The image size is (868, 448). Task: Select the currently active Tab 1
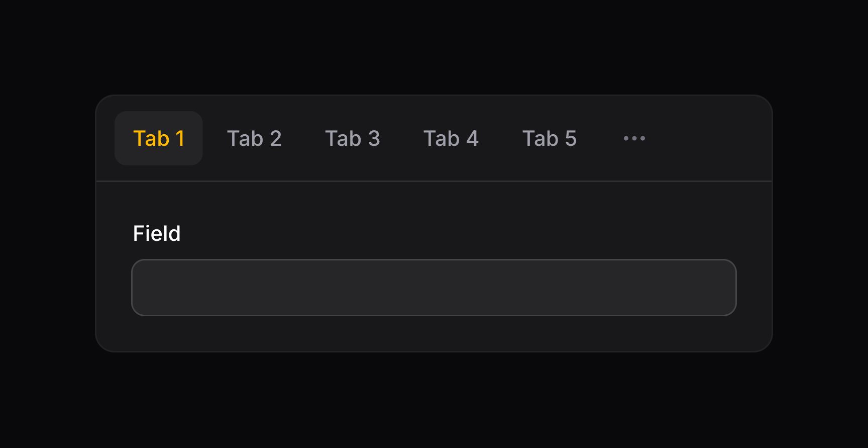(x=159, y=138)
